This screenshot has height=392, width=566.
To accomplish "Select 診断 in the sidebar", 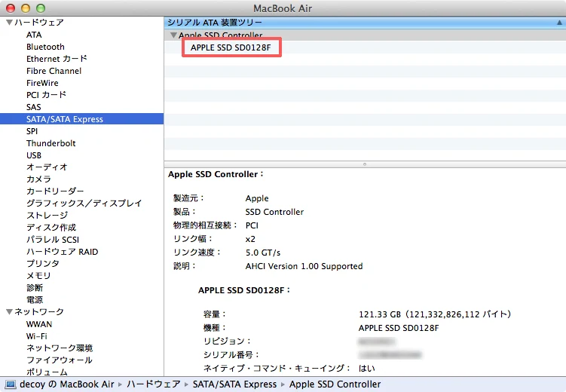I will [x=35, y=288].
